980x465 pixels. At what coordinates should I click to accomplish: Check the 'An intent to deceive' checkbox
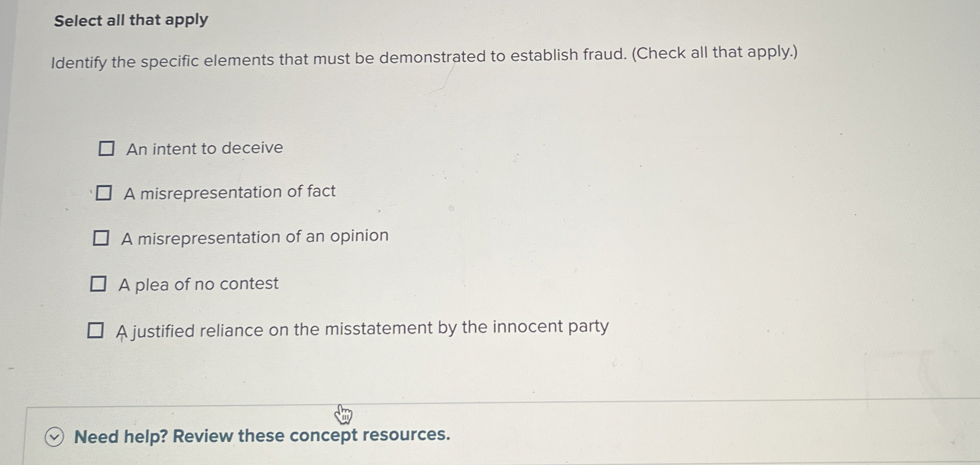point(106,149)
